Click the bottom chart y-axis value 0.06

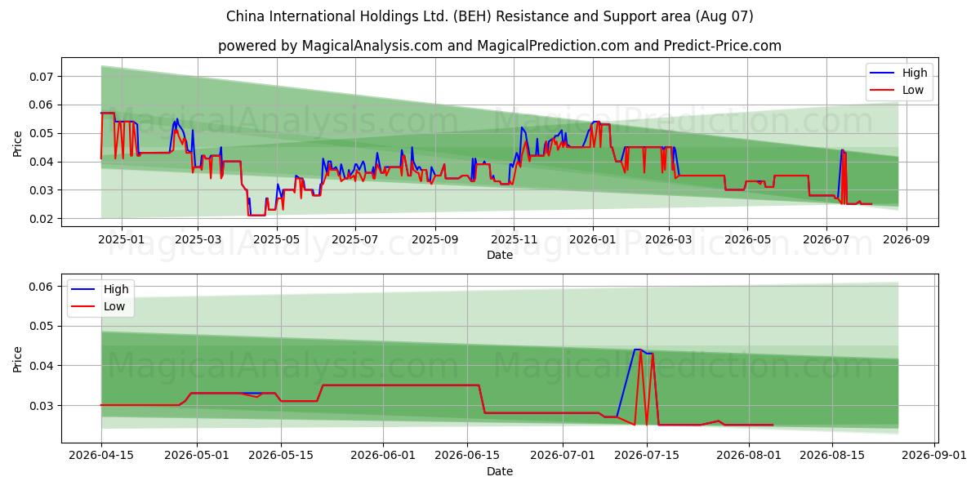coord(42,287)
